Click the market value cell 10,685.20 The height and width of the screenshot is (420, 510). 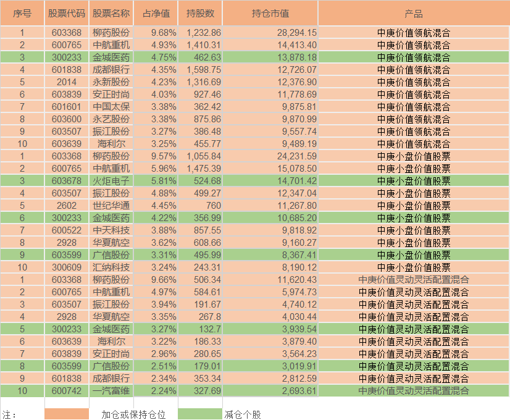[270, 218]
